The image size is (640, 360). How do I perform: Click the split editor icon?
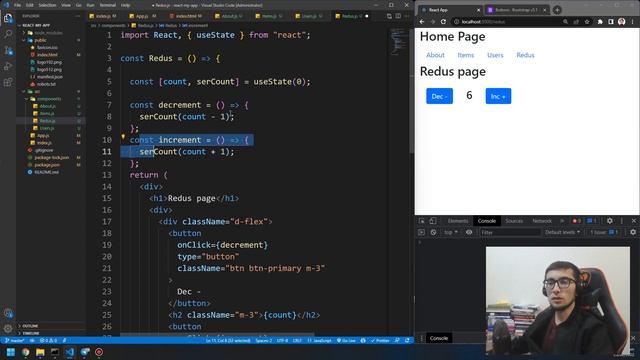[398, 16]
